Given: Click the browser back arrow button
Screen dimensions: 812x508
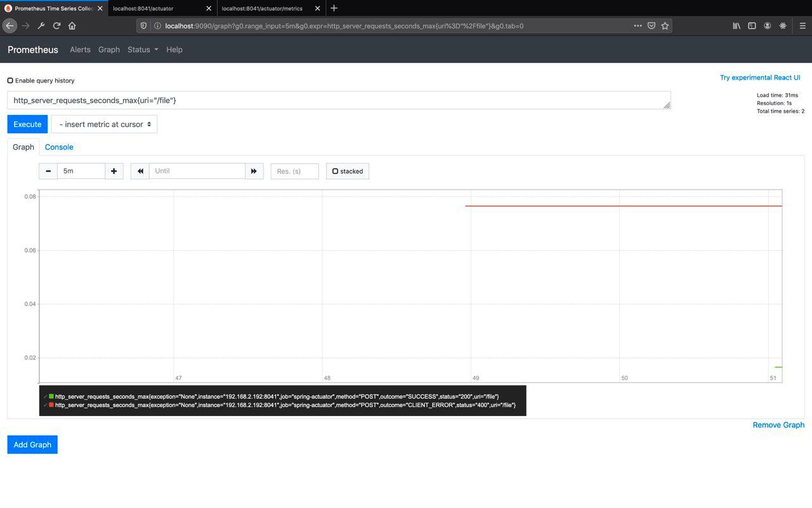Looking at the screenshot, I should pos(10,25).
